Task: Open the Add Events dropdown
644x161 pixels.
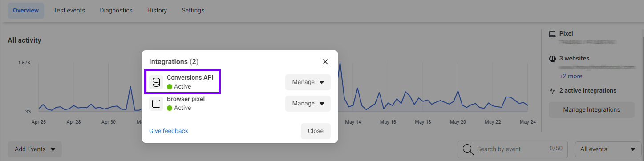Action: pyautogui.click(x=35, y=149)
